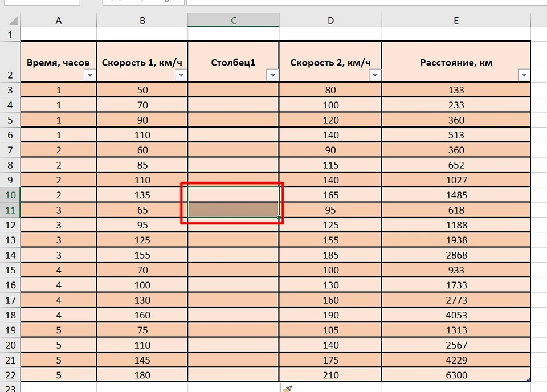This screenshot has width=547, height=392.
Task: Click the formula bar input field
Action: click(365, 2)
